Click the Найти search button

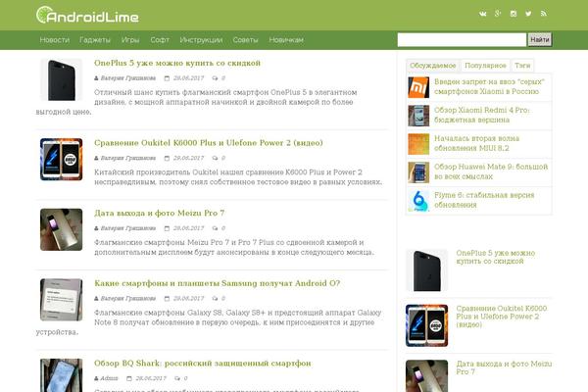pyautogui.click(x=540, y=40)
